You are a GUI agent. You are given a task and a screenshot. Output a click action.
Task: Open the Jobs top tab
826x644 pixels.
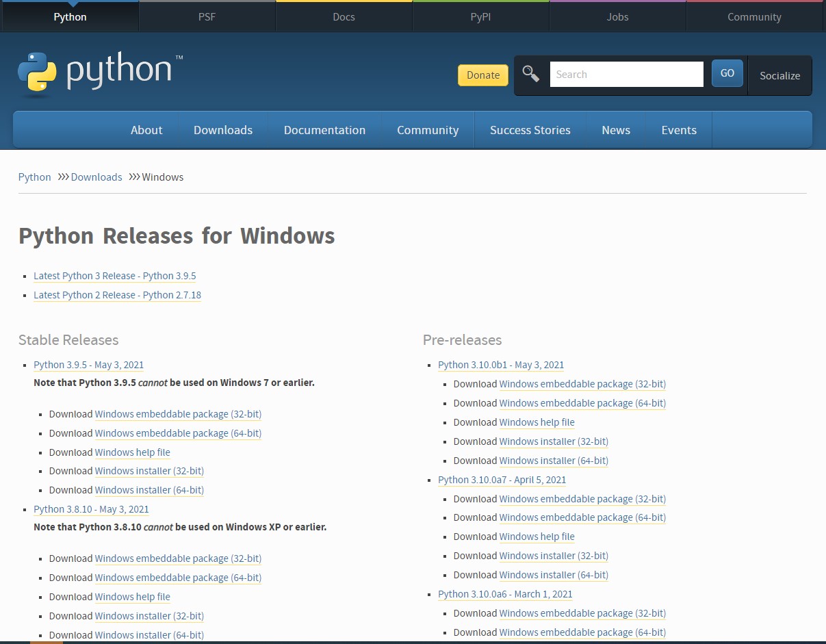click(x=617, y=16)
